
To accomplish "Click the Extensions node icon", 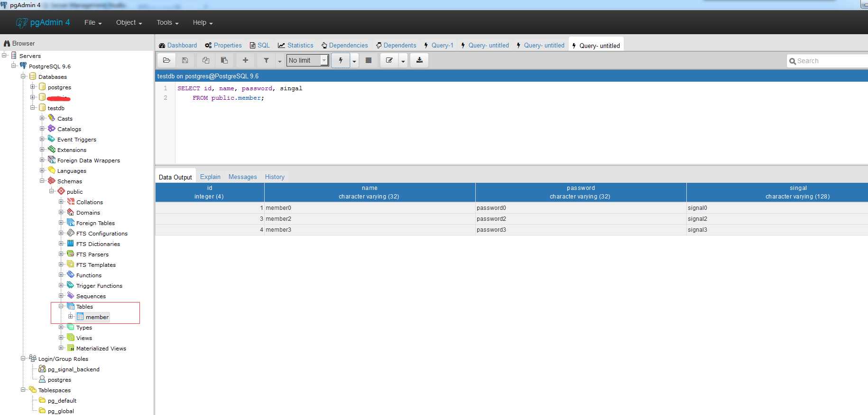I will point(52,149).
